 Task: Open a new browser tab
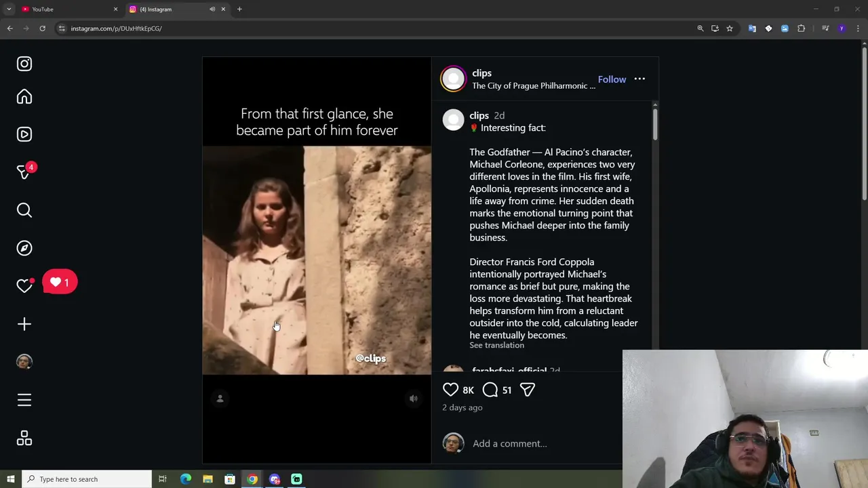point(239,9)
